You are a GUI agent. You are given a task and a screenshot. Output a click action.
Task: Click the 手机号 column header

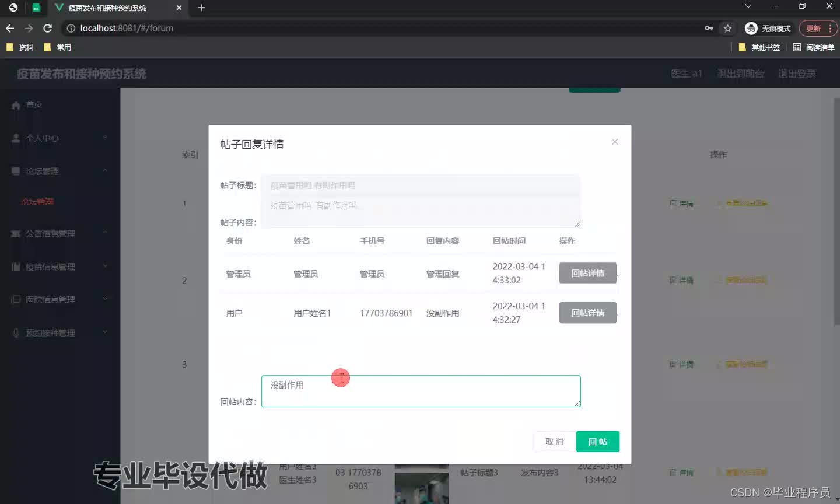(x=372, y=241)
